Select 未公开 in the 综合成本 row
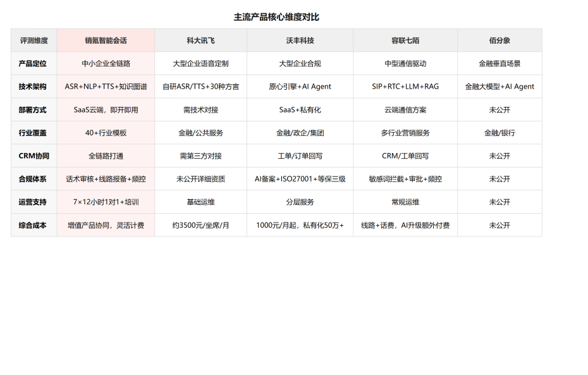 pyautogui.click(x=499, y=225)
